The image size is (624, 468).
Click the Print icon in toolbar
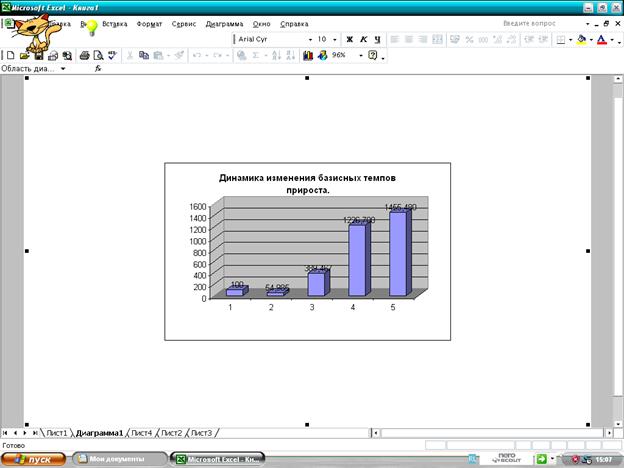[x=85, y=56]
